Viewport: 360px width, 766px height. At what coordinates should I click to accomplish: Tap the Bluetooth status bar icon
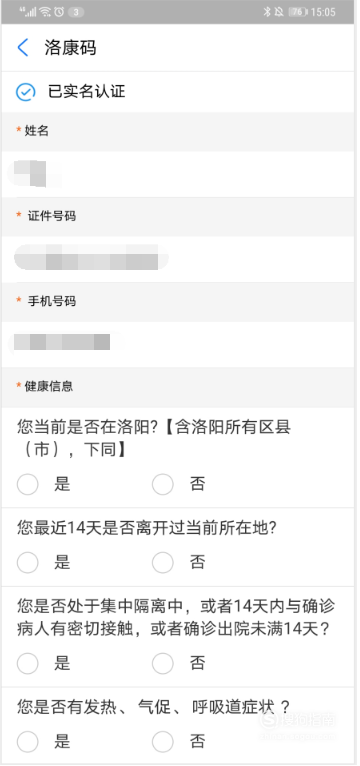click(x=267, y=12)
